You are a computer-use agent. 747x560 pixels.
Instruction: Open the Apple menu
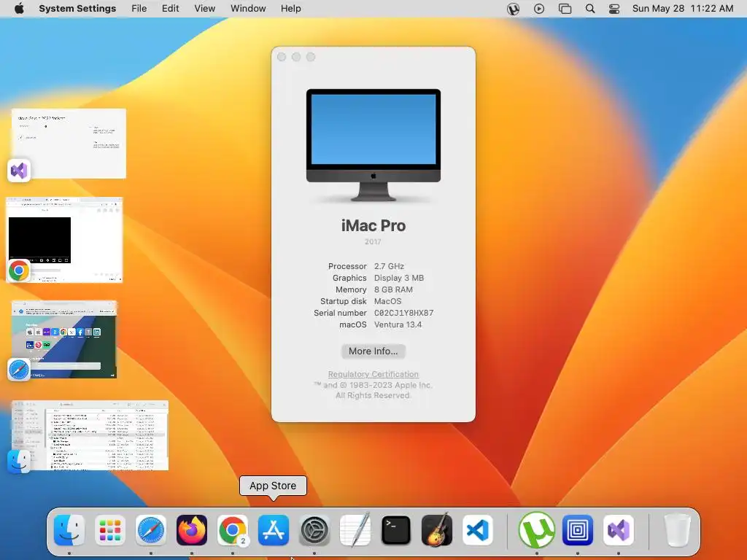19,9
